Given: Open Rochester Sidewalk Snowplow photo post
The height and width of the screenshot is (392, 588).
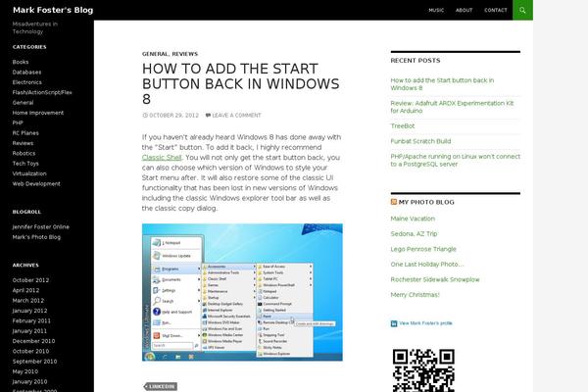Looking at the screenshot, I should [435, 279].
